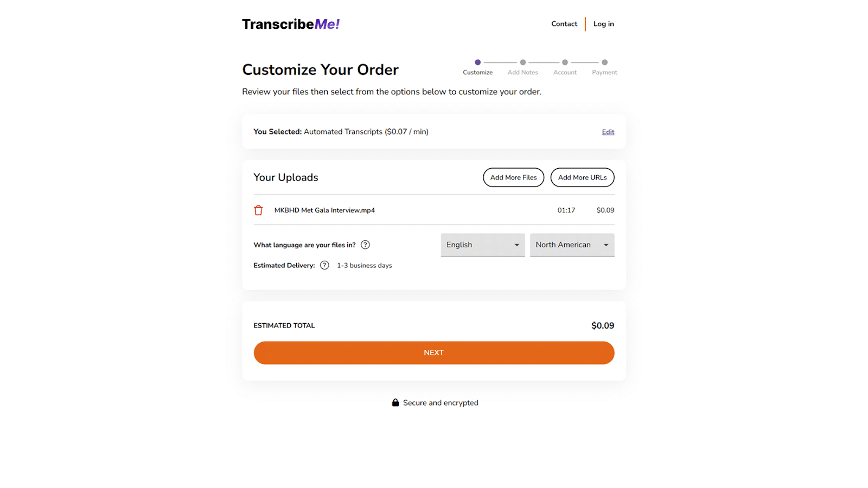Go to the Add Notes step
Image resolution: width=868 pixels, height=488 pixels.
point(523,63)
